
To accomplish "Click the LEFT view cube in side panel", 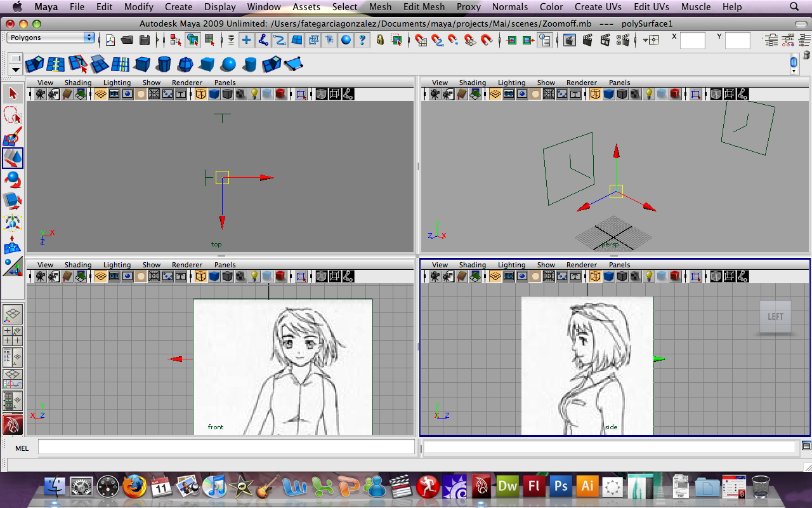I will point(775,317).
